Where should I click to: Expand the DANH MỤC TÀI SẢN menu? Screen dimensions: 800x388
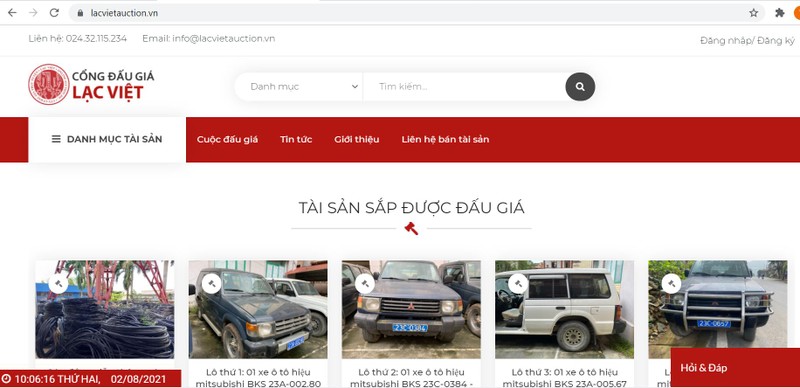[107, 139]
